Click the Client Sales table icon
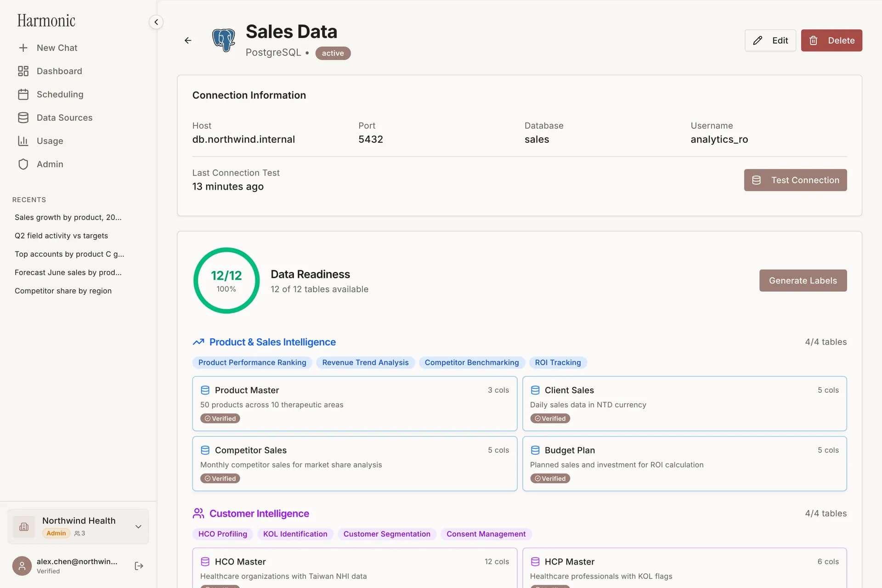Screen dimensions: 882x588 point(535,390)
